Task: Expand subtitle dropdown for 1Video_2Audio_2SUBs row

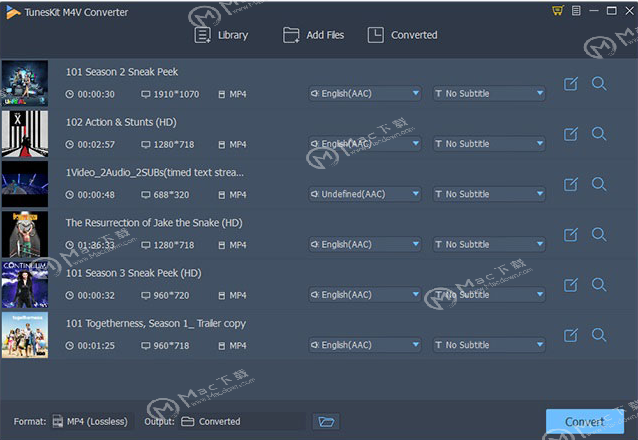Action: tap(489, 194)
